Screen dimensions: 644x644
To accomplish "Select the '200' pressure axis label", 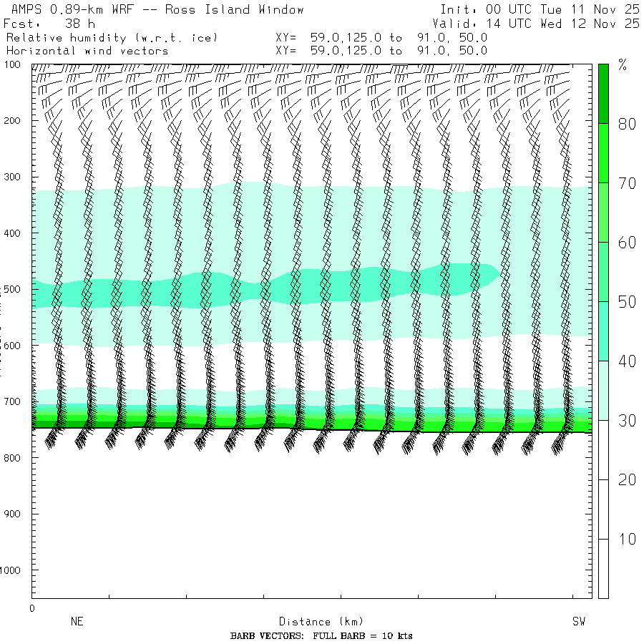I will click(x=12, y=121).
